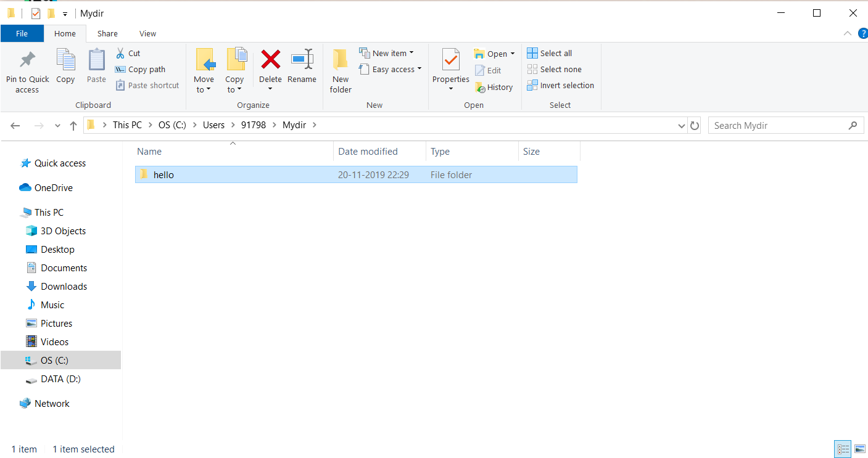Click the Rename icon in ribbon
Image resolution: width=868 pixels, height=458 pixels.
[x=302, y=60]
